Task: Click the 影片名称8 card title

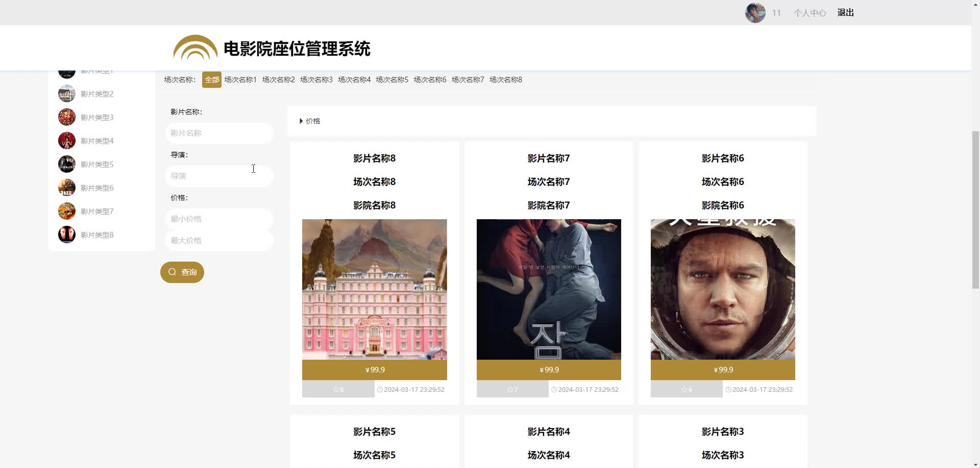Action: (x=375, y=158)
